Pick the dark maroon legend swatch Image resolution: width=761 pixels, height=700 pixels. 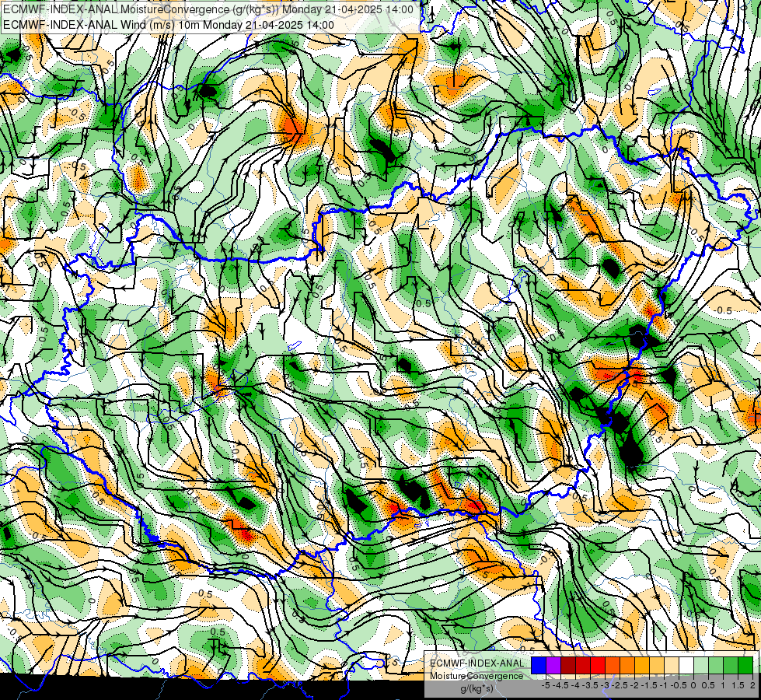(568, 666)
